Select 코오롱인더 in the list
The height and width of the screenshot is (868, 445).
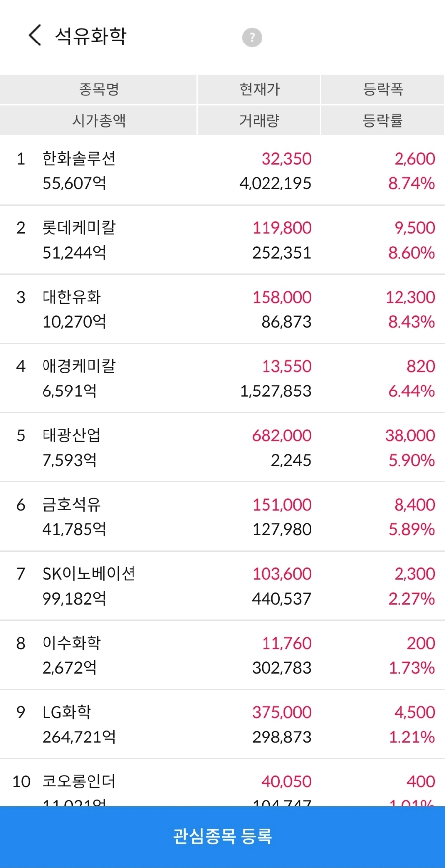(x=222, y=783)
